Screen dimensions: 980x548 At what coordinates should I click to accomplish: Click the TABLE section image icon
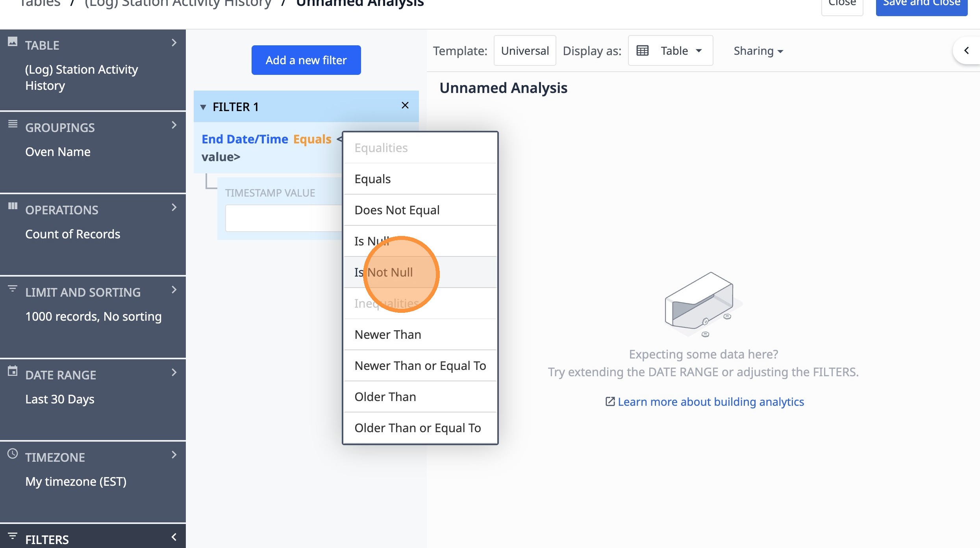pos(13,42)
